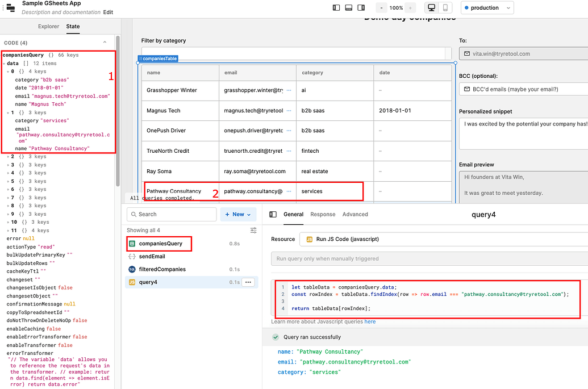
Task: Toggle the left panel layout icon
Action: (336, 8)
